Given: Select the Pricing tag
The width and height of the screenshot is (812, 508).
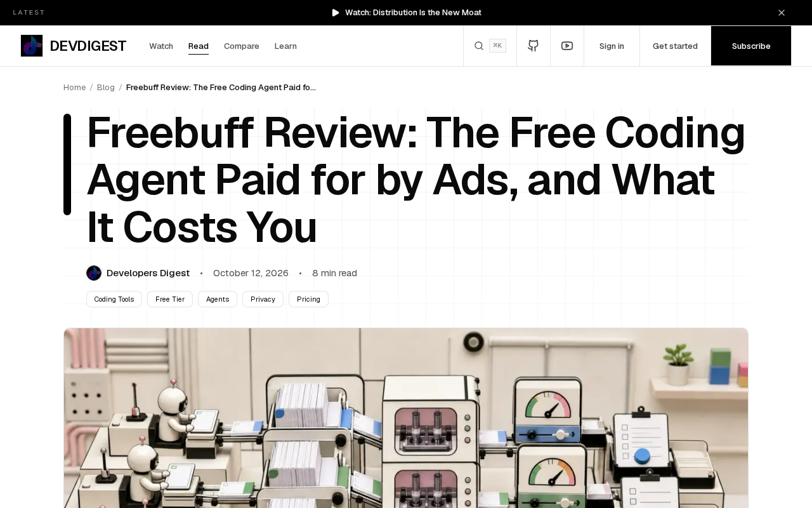Looking at the screenshot, I should click(308, 299).
